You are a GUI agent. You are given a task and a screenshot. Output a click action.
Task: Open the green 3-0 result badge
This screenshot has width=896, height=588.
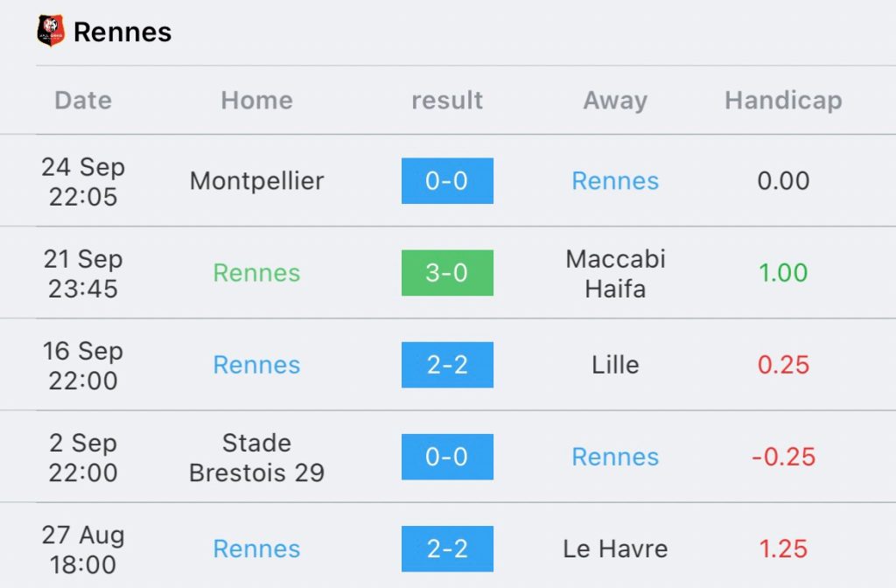447,273
